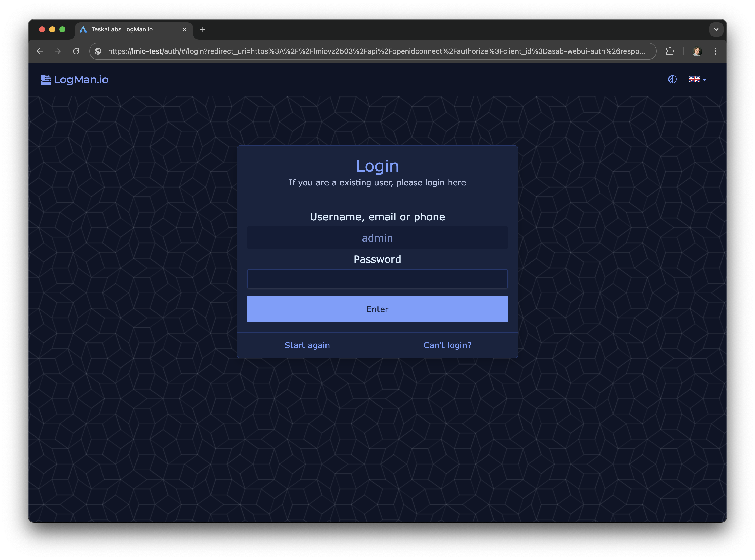
Task: Click the LogMan.io logo
Action: click(x=75, y=80)
